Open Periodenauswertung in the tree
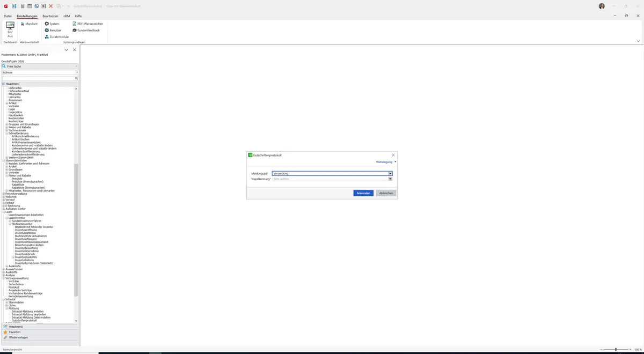Viewport: 644px width, 354px height. (x=22, y=296)
